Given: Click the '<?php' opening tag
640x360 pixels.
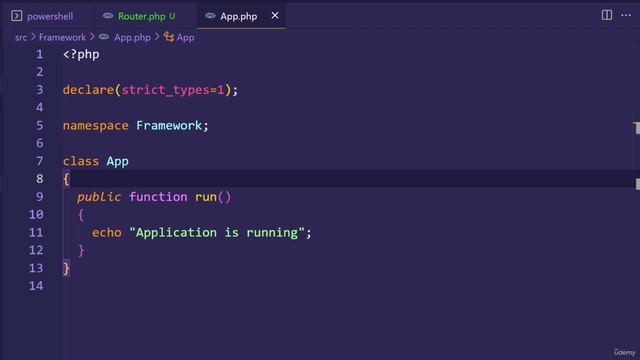Looking at the screenshot, I should click(x=81, y=54).
